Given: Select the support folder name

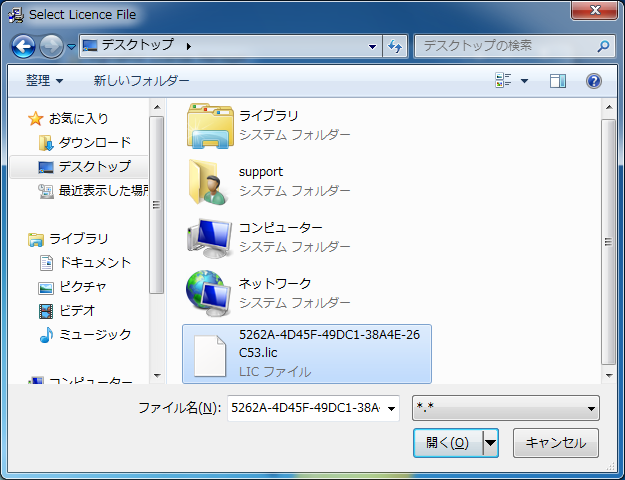Looking at the screenshot, I should click(261, 172).
